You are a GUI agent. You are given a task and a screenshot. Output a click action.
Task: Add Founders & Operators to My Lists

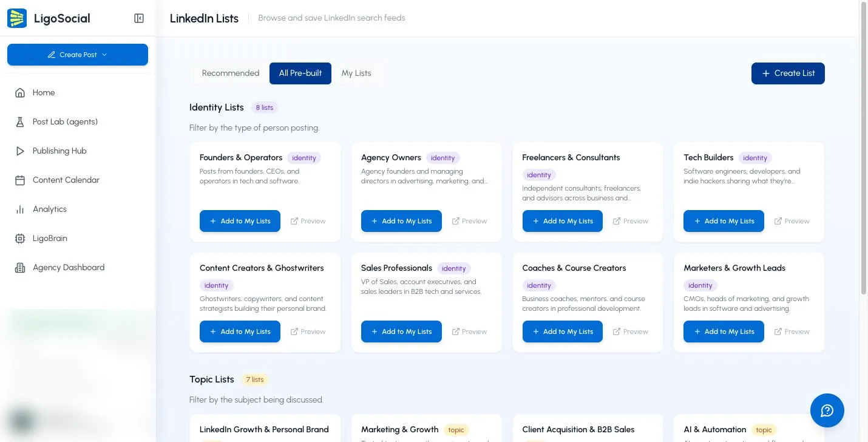tap(240, 221)
